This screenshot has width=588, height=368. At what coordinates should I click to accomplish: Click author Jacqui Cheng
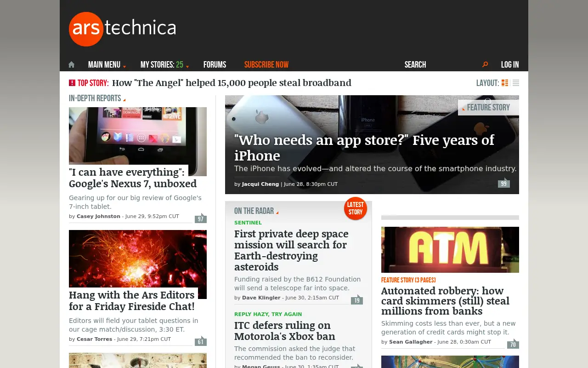pos(260,184)
